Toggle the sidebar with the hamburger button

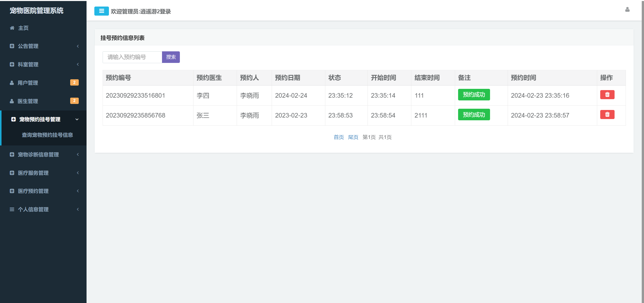(x=101, y=11)
